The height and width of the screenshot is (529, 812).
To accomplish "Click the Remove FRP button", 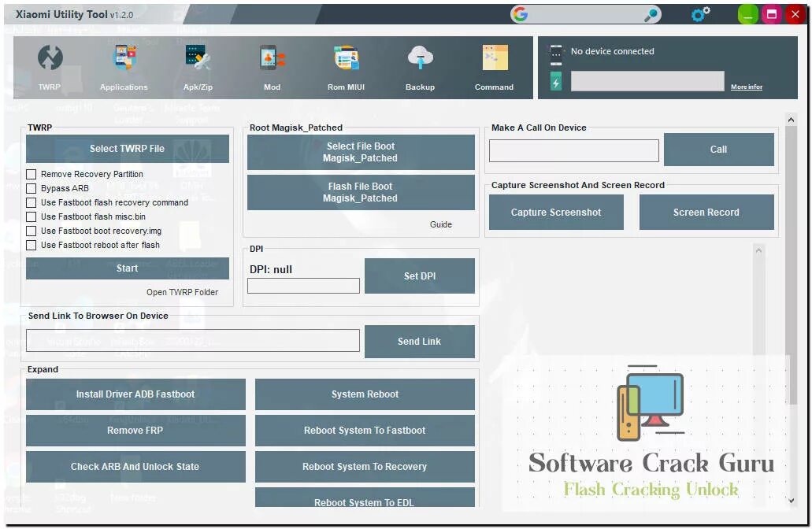I will 135,431.
